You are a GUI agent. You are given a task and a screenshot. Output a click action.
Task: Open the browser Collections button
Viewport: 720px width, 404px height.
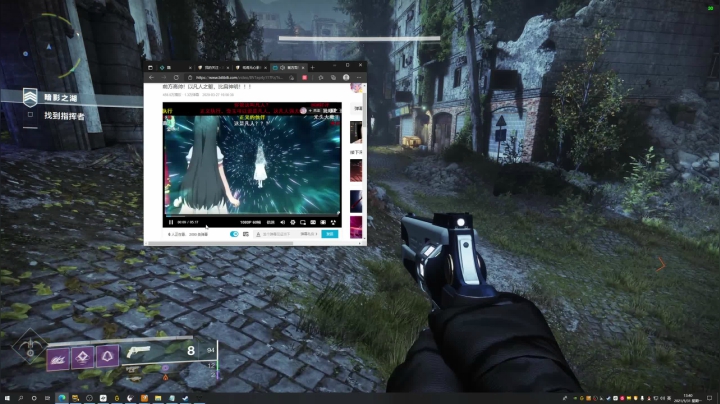tap(333, 78)
